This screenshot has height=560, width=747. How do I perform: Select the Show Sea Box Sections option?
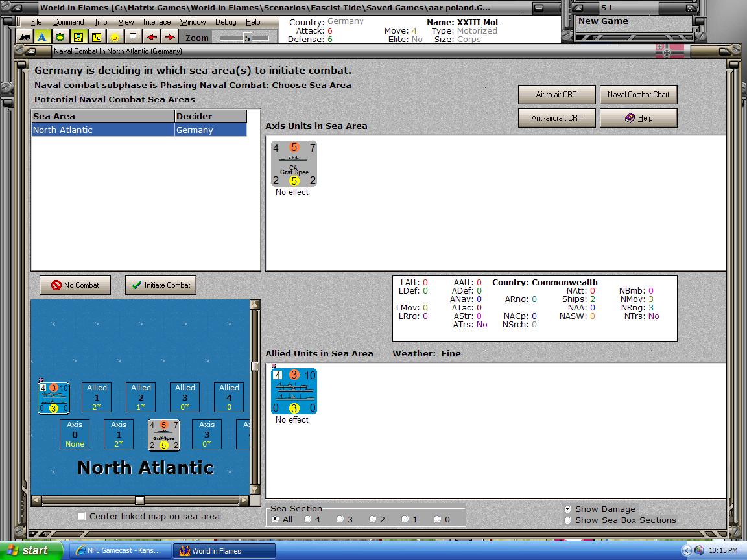point(567,520)
